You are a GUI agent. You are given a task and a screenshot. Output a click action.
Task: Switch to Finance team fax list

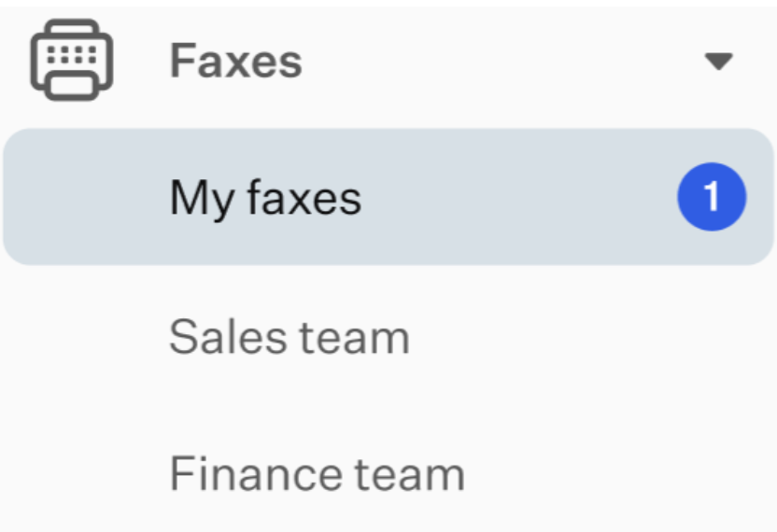coord(318,473)
